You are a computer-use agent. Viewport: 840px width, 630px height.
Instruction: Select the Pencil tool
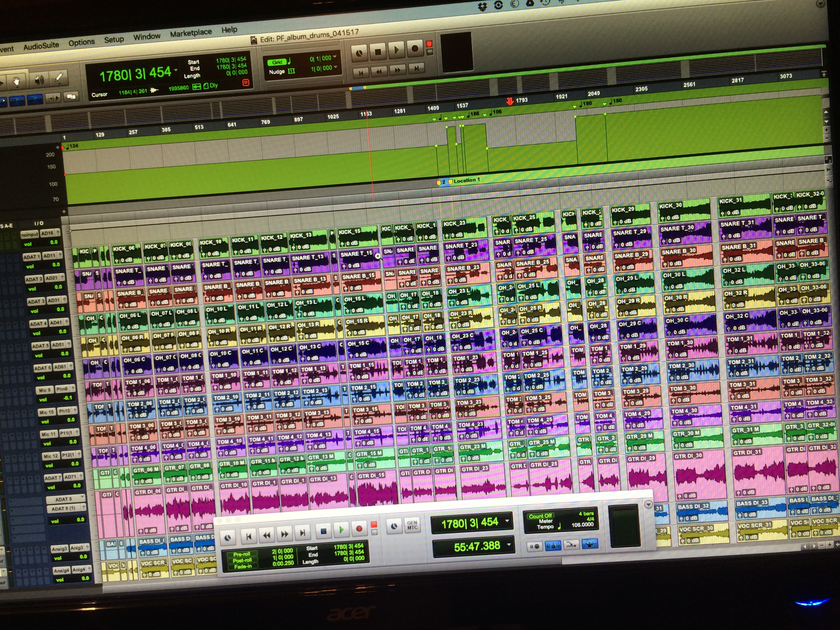pos(59,77)
